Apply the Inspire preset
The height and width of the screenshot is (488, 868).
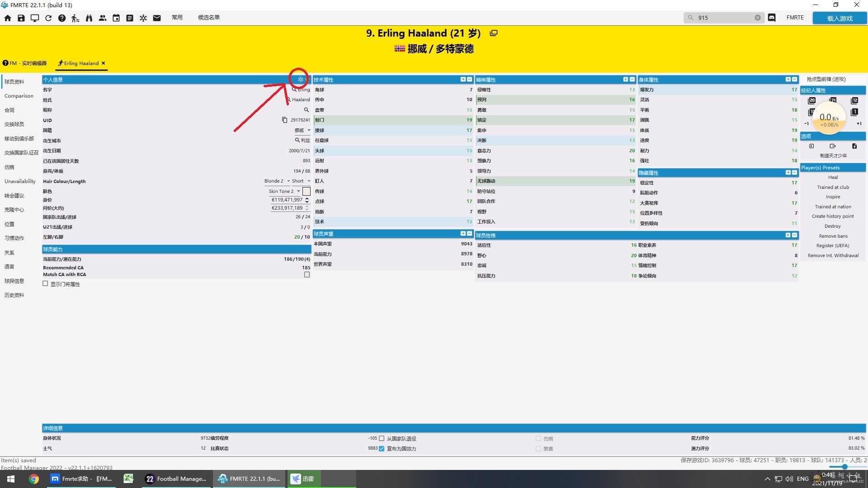(833, 197)
